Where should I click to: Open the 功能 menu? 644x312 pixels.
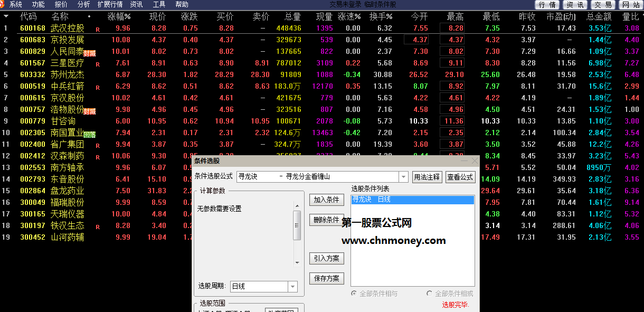38,4
